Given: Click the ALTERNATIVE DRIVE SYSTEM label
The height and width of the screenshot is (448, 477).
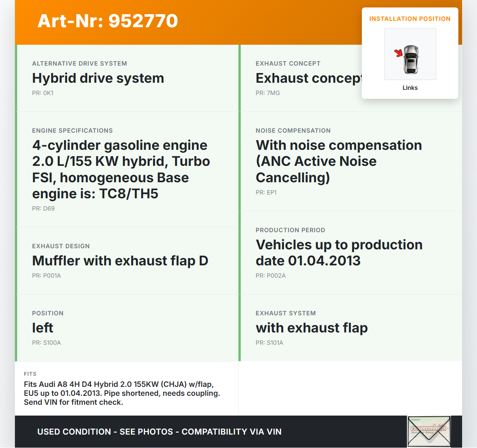Looking at the screenshot, I should [80, 64].
